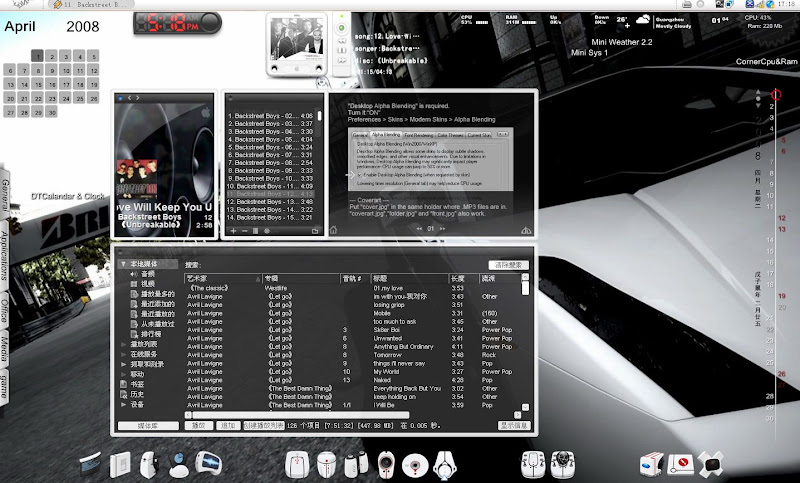Click back arrow in album art window
800x483 pixels.
(130, 98)
